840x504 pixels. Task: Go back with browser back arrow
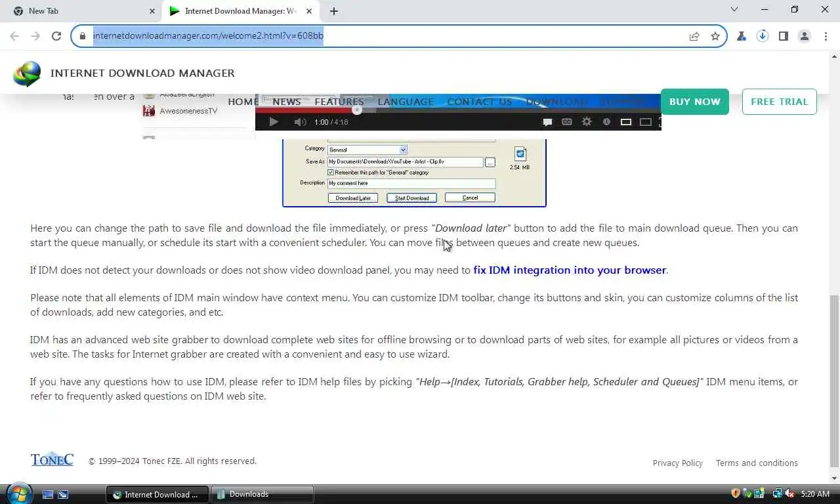[14, 36]
